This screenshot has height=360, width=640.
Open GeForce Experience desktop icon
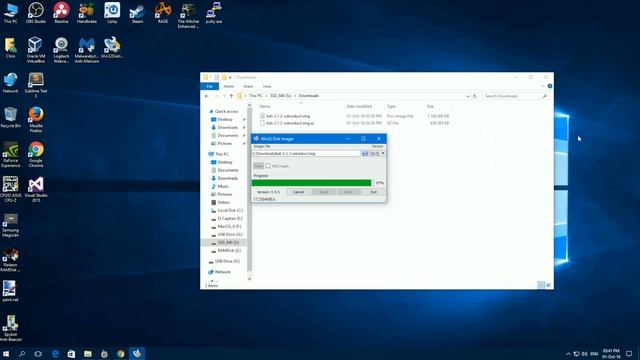pos(10,154)
